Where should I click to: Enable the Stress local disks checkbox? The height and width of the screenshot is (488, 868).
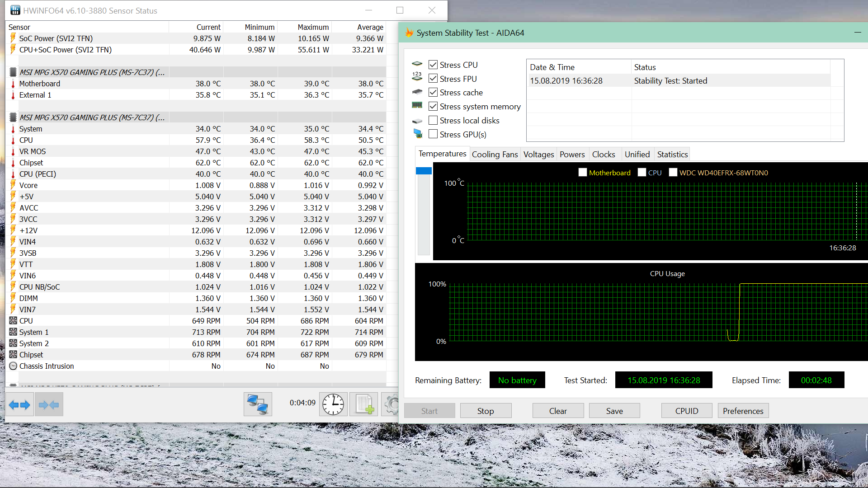(433, 120)
